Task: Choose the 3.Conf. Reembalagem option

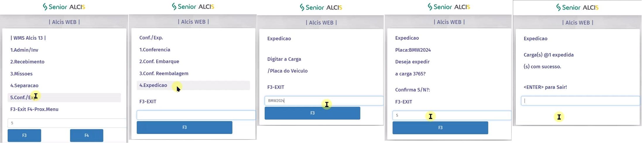Action: pyautogui.click(x=164, y=74)
